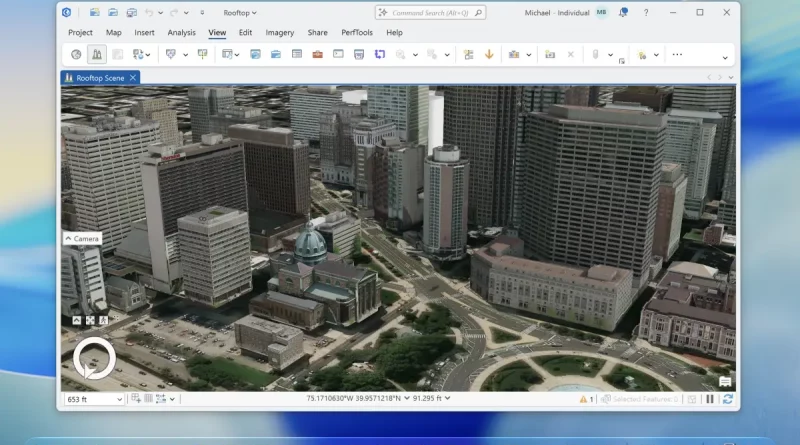800x445 pixels.
Task: Click the orange down arrow icon
Action: [489, 55]
